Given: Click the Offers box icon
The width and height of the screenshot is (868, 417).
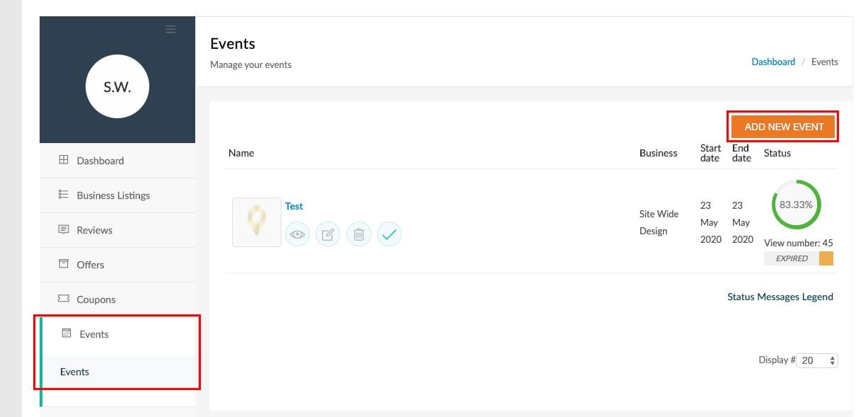Looking at the screenshot, I should point(64,264).
